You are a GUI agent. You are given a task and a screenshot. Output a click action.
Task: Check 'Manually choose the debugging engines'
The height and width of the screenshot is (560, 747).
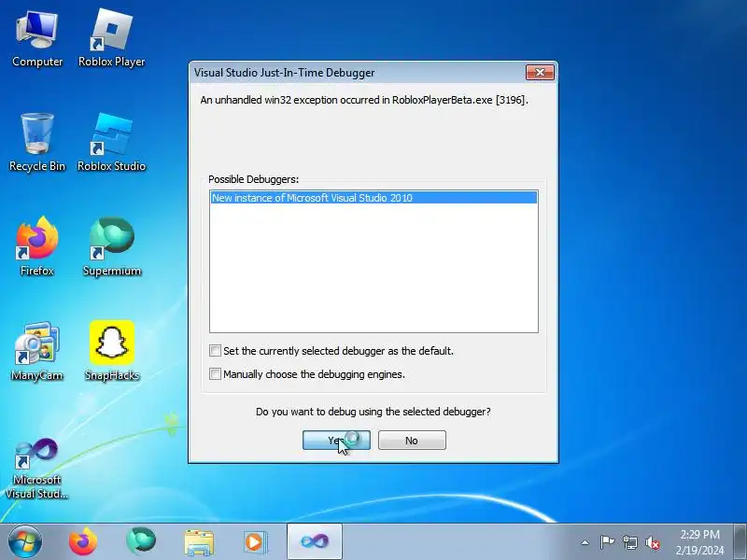(x=215, y=374)
